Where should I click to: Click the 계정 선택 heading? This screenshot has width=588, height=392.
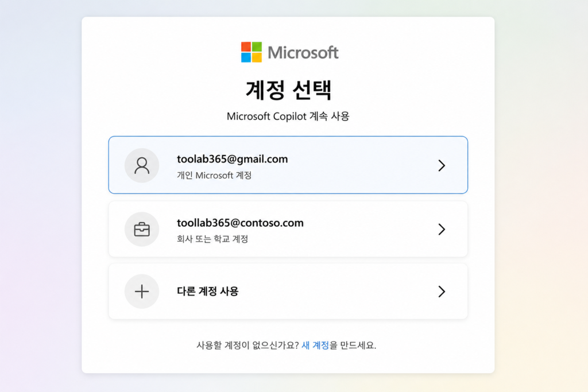pos(288,90)
